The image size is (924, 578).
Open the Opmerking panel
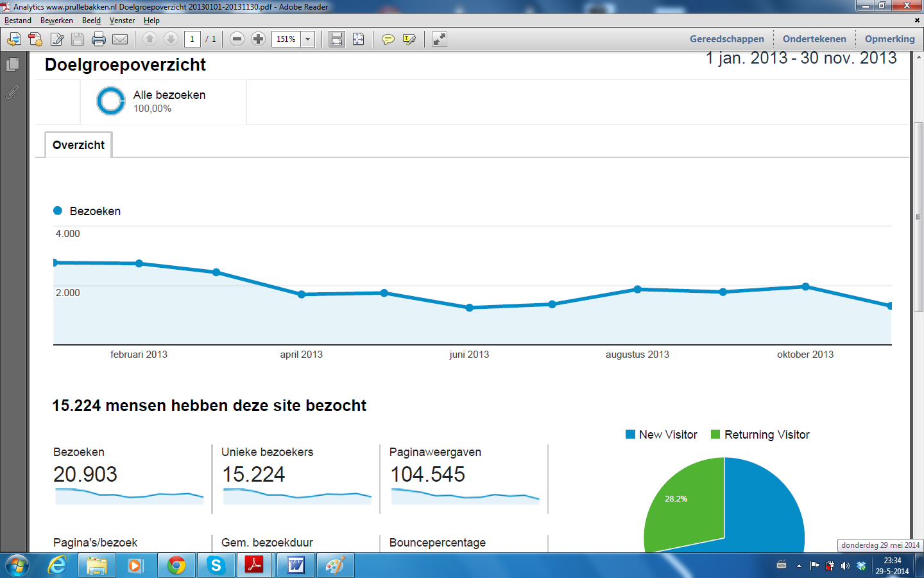coord(890,39)
